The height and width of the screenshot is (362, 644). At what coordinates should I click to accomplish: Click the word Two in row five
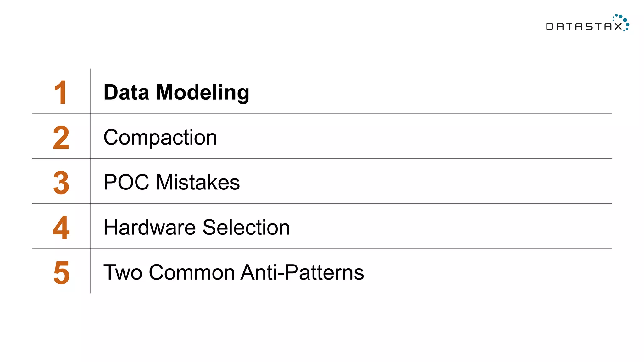(123, 272)
